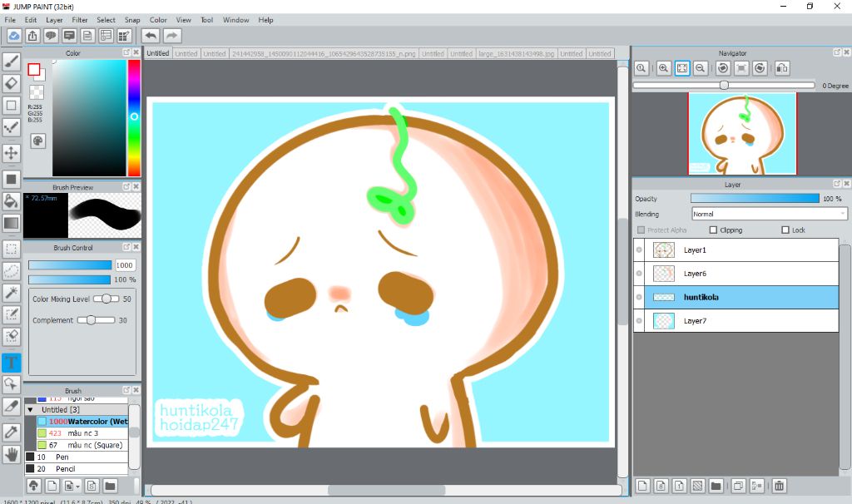852x504 pixels.
Task: Select the Hand pan tool
Action: (x=12, y=454)
